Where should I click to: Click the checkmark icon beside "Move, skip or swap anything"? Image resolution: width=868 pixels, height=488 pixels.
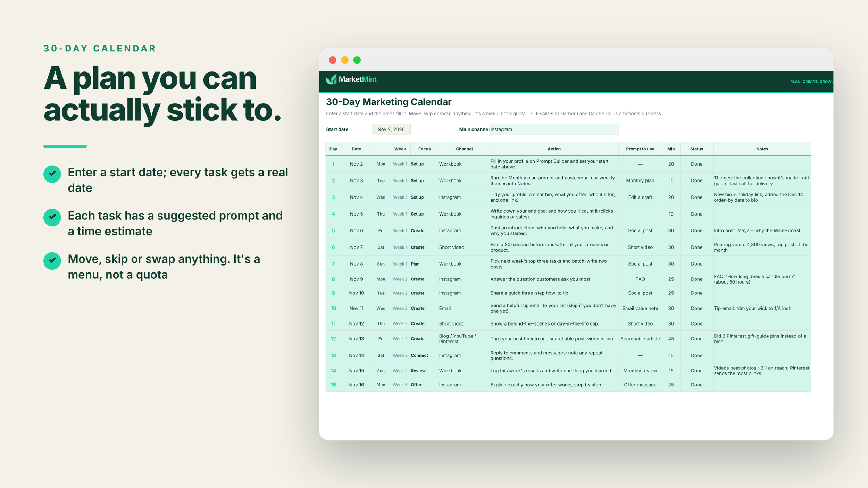click(52, 261)
